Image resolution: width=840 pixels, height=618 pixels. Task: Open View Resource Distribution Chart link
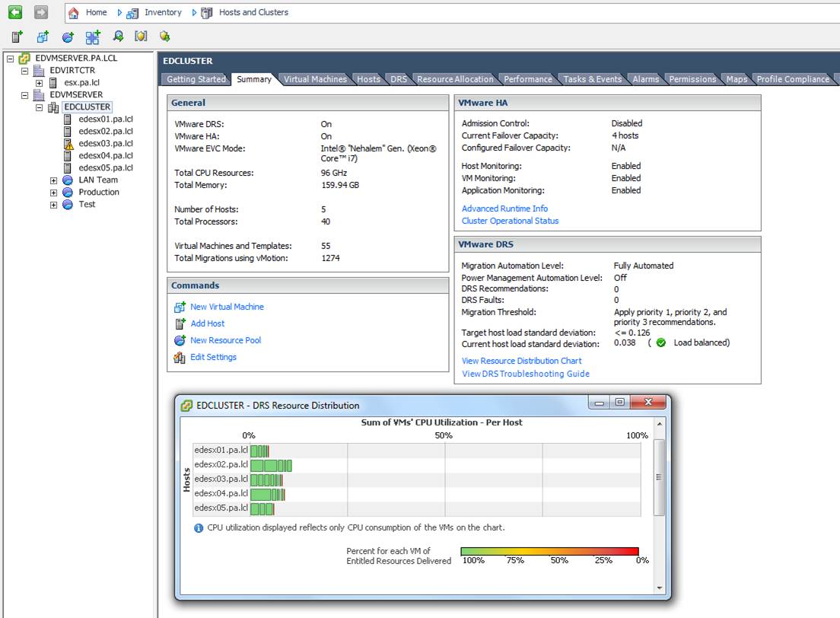point(521,361)
